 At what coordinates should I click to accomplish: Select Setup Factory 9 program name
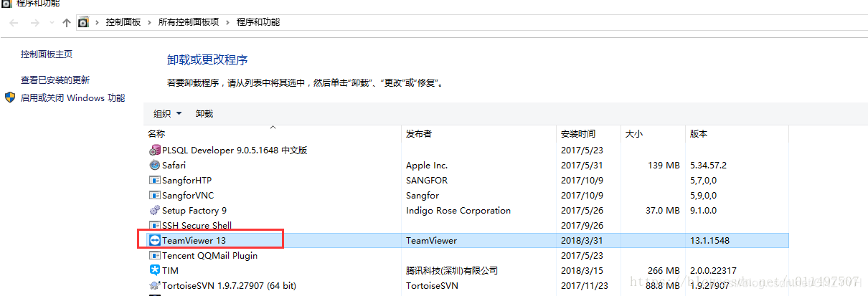pyautogui.click(x=194, y=211)
